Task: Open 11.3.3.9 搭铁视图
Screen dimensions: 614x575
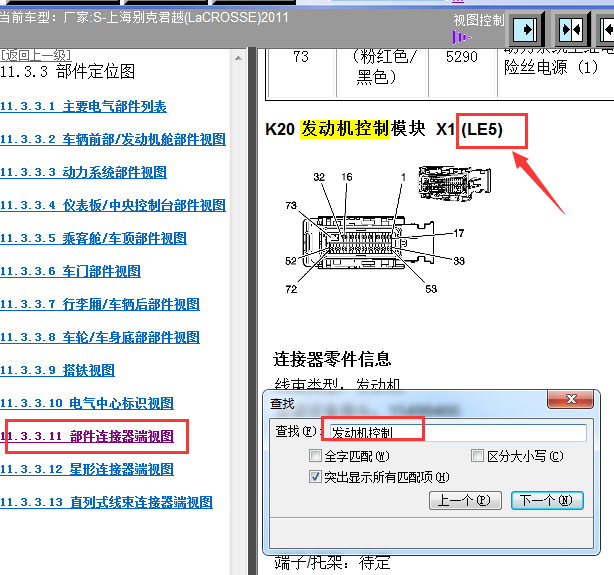Action: (x=57, y=370)
